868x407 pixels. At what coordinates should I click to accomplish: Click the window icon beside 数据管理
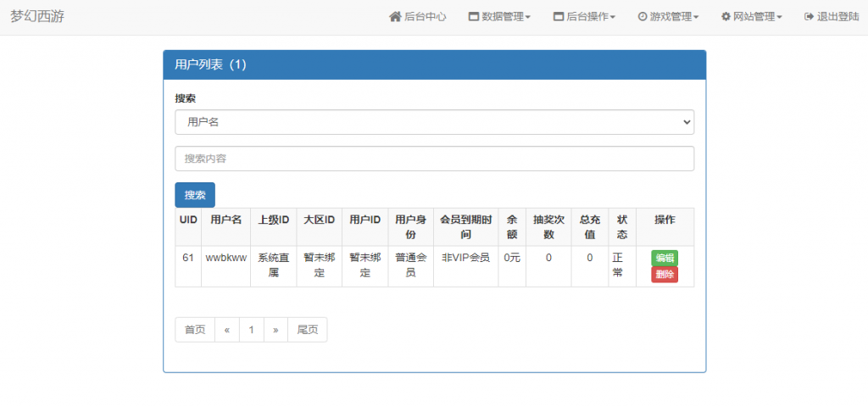(x=473, y=17)
